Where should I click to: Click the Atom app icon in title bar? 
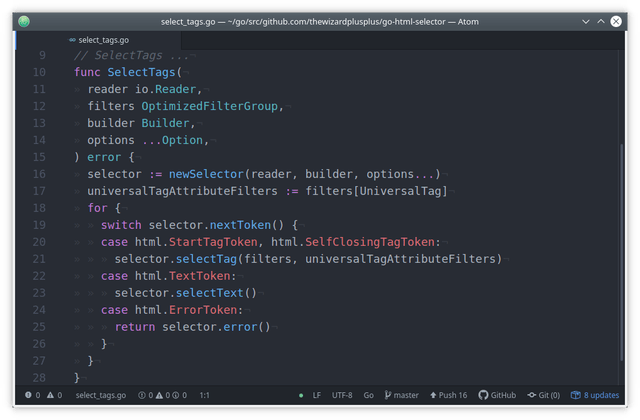coord(24,21)
